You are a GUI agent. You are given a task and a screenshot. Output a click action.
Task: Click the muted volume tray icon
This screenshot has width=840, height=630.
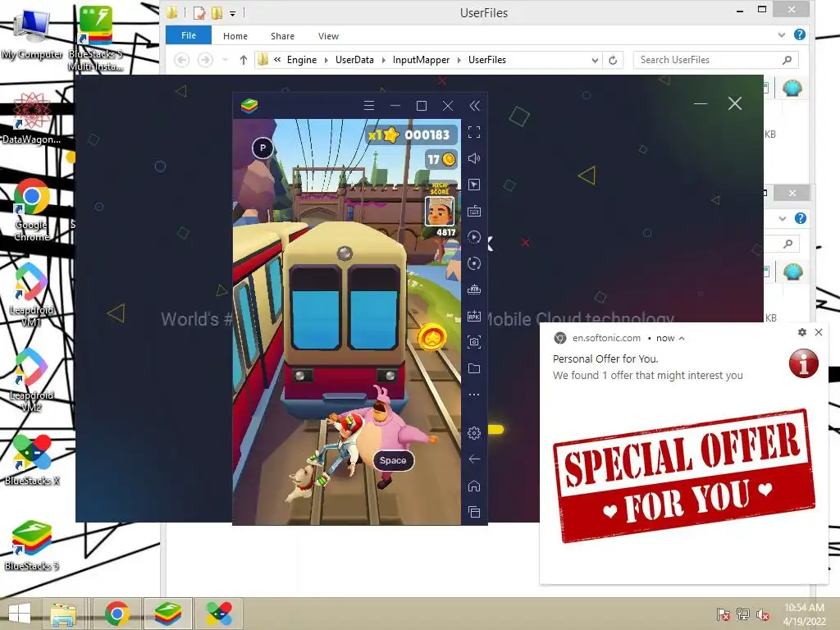pos(763,614)
